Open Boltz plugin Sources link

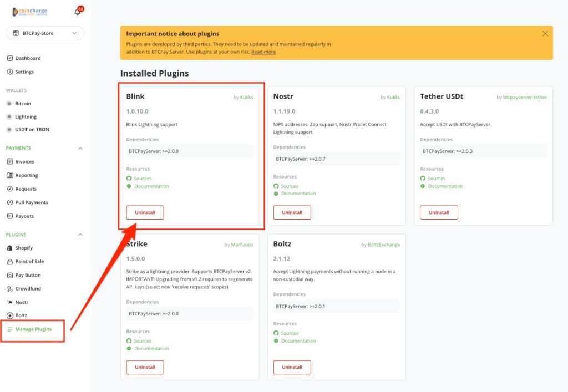(x=290, y=333)
